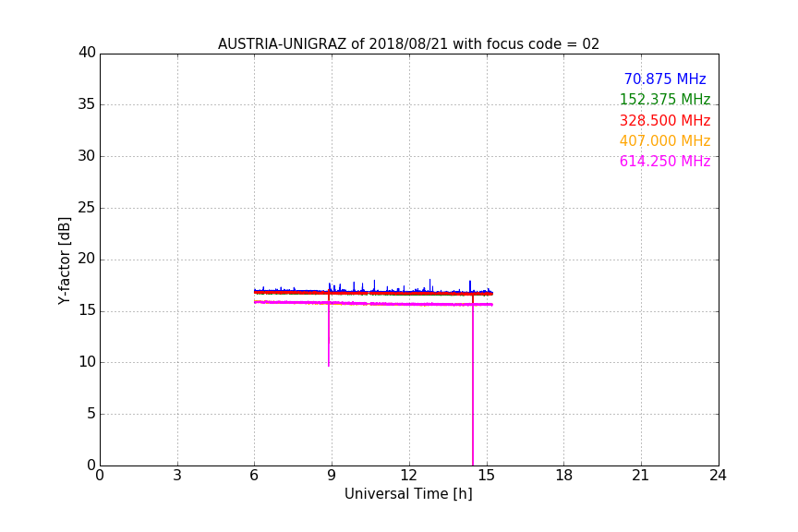Click the x-axis tick label 15
This screenshot has width=798, height=532.
coord(487,476)
